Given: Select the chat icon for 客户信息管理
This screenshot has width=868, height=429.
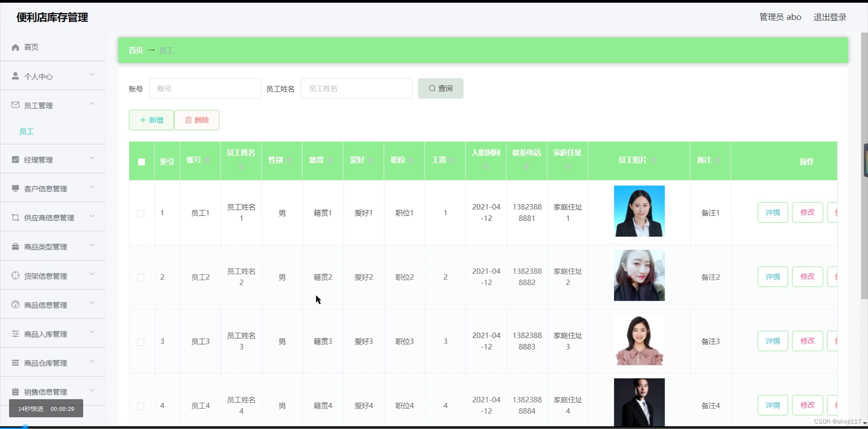Looking at the screenshot, I should [x=15, y=188].
